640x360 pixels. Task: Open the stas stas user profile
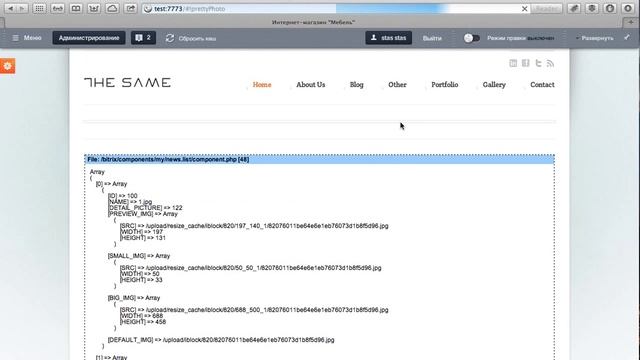pos(389,38)
